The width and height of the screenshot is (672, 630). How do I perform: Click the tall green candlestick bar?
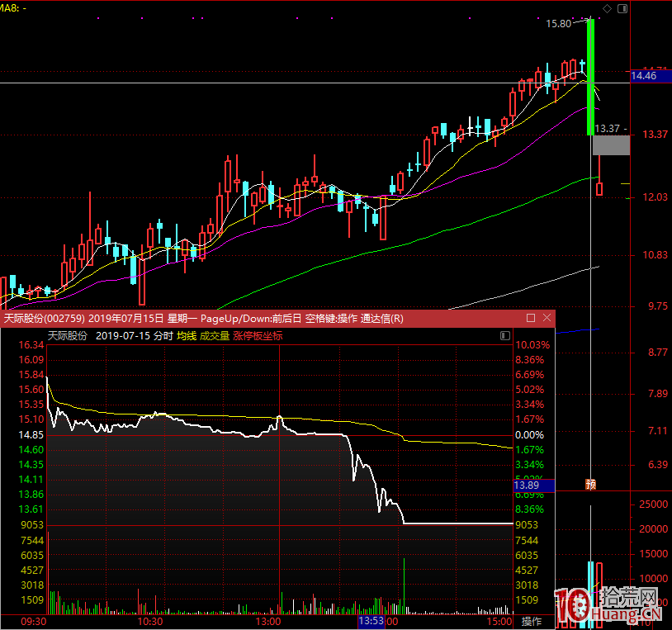(590, 77)
